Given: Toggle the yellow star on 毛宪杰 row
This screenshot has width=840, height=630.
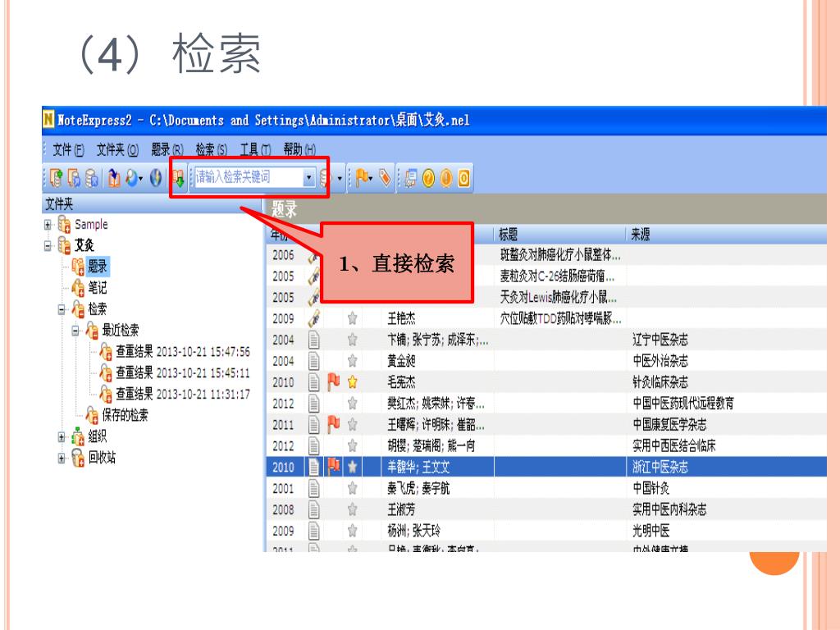Looking at the screenshot, I should coord(353,382).
